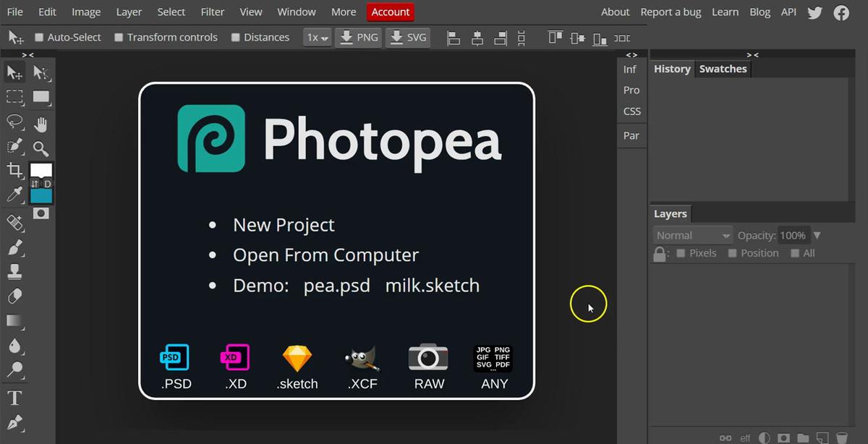Viewport: 868px width, 444px height.
Task: Open the Twitter icon link
Action: click(815, 12)
